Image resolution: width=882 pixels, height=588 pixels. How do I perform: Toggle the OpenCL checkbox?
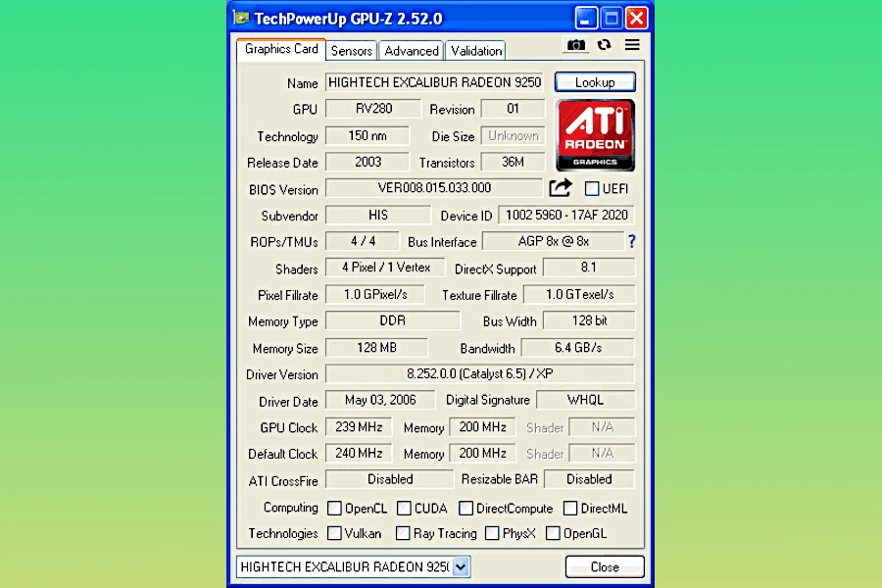coord(334,508)
